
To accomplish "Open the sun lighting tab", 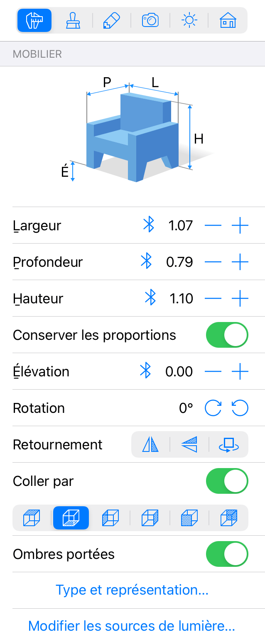I will point(189,20).
